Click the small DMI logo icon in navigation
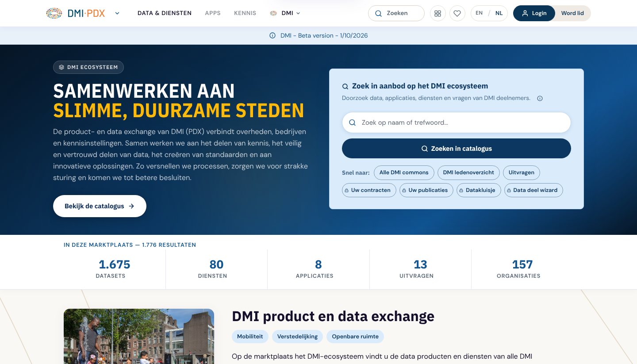Screen dimensions: 637x364 click(274, 13)
